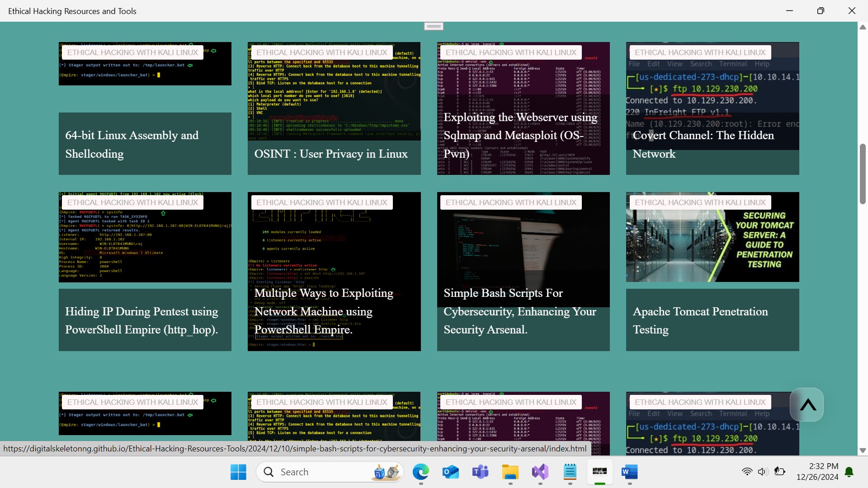The width and height of the screenshot is (868, 488).
Task: Open Microsoft Teams from the taskbar
Action: click(x=480, y=472)
